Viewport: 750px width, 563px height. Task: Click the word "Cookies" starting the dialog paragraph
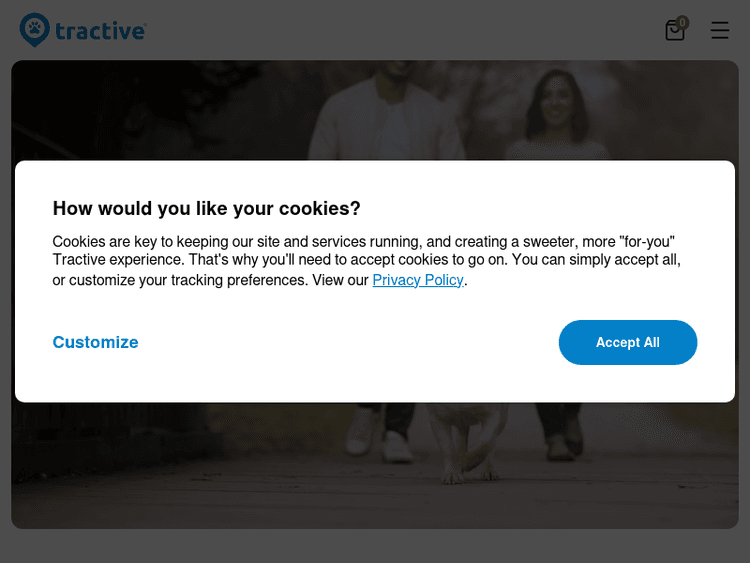(x=79, y=242)
